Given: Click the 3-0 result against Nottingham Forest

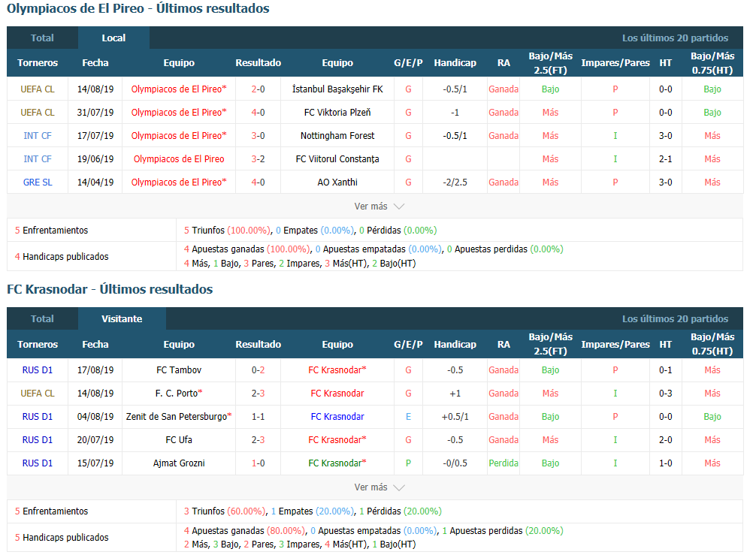Looking at the screenshot, I should (258, 136).
